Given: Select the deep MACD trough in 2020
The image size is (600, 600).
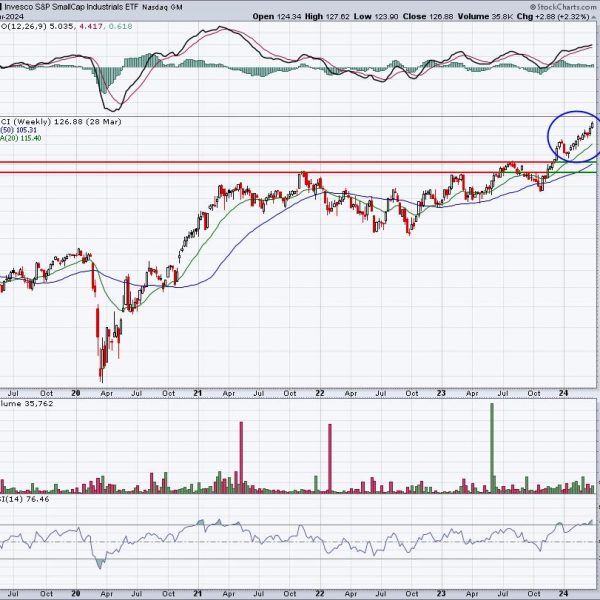Looking at the screenshot, I should click(114, 108).
